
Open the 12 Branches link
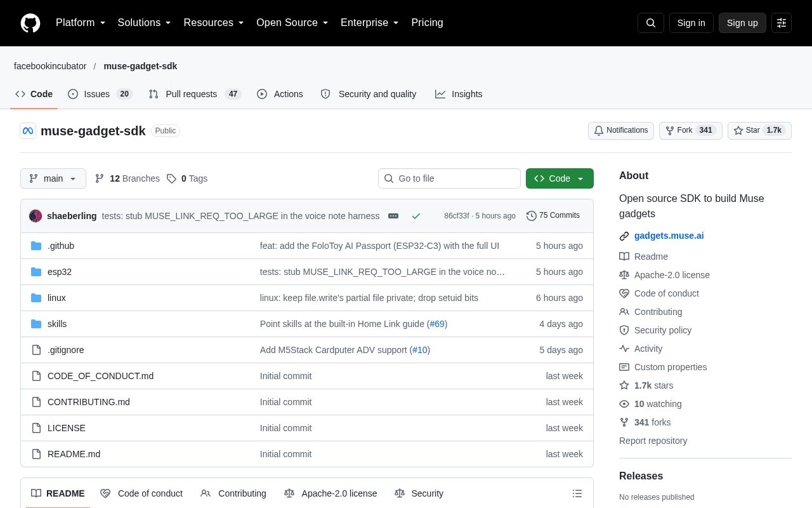pos(127,178)
